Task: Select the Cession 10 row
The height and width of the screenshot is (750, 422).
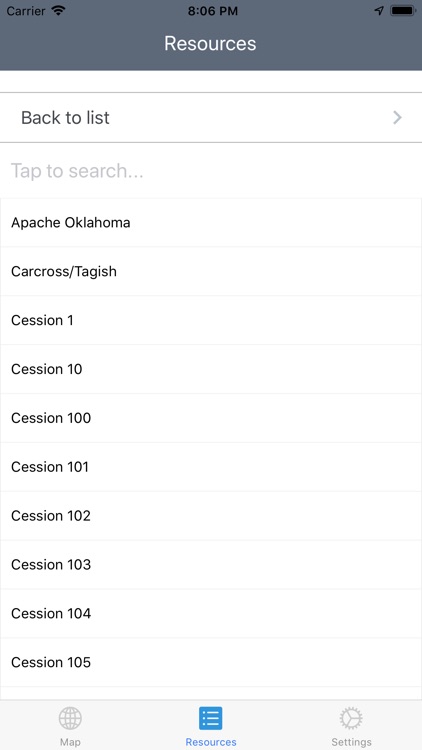Action: [211, 369]
